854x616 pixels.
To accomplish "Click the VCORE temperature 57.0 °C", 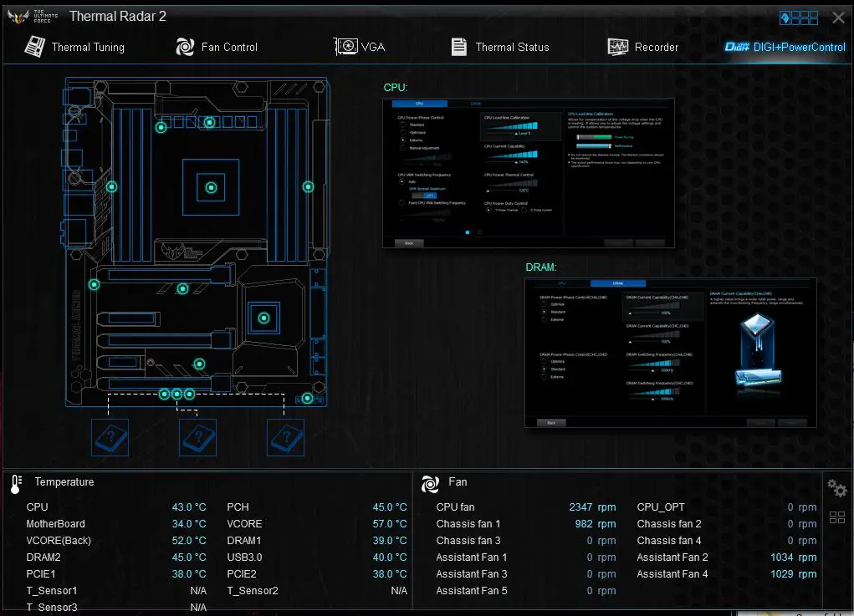I will pyautogui.click(x=390, y=524).
